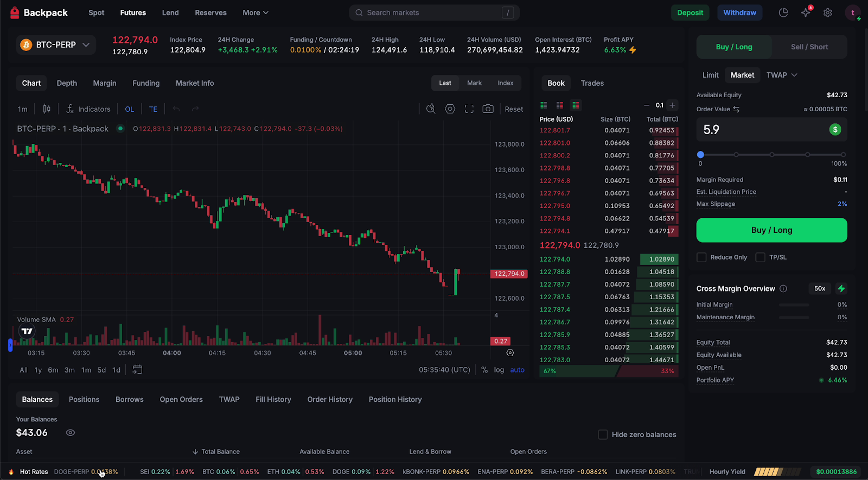Expand the TWAP order type dropdown
The height and width of the screenshot is (480, 868).
[782, 75]
